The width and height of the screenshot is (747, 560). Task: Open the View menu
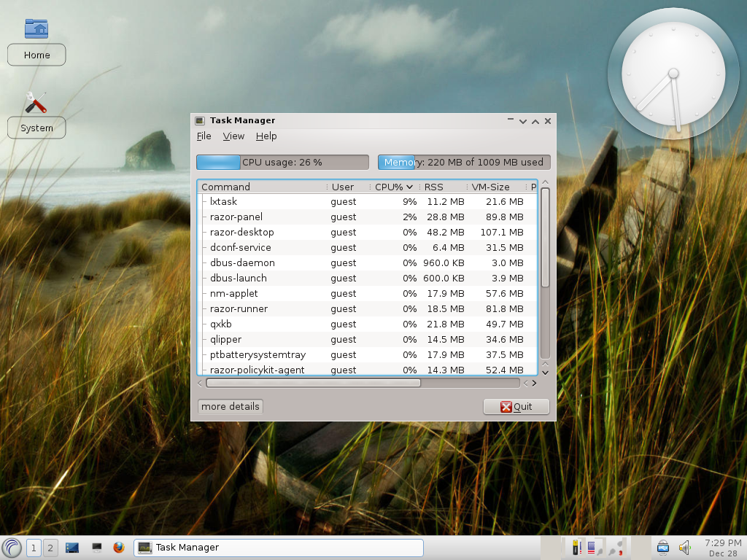click(233, 136)
